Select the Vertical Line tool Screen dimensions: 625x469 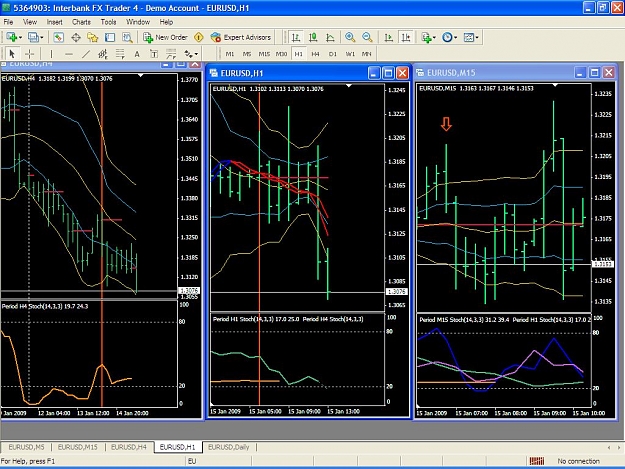[51, 54]
